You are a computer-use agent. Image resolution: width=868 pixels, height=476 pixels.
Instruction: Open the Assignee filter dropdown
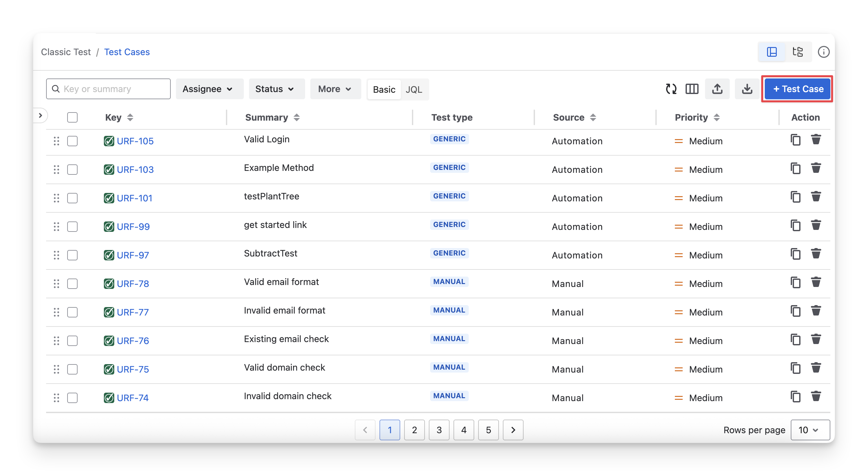point(209,89)
